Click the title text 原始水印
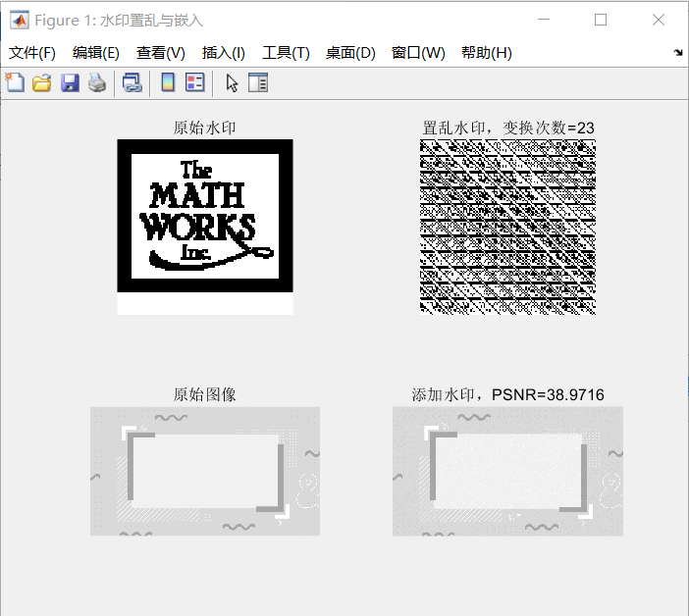 pos(205,128)
